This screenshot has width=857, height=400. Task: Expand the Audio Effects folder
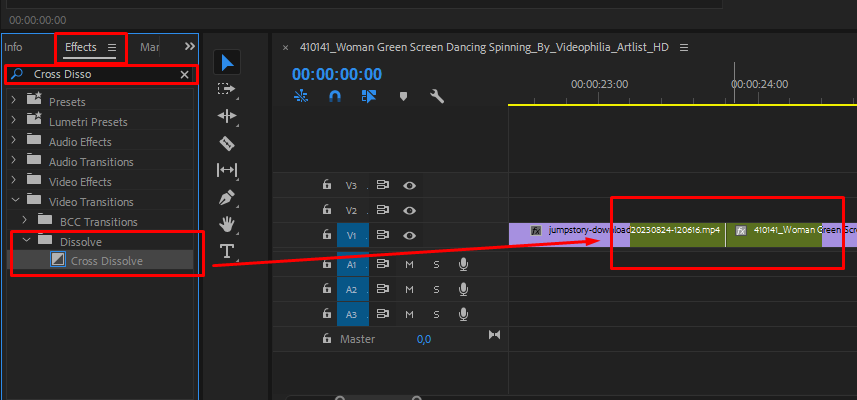14,140
